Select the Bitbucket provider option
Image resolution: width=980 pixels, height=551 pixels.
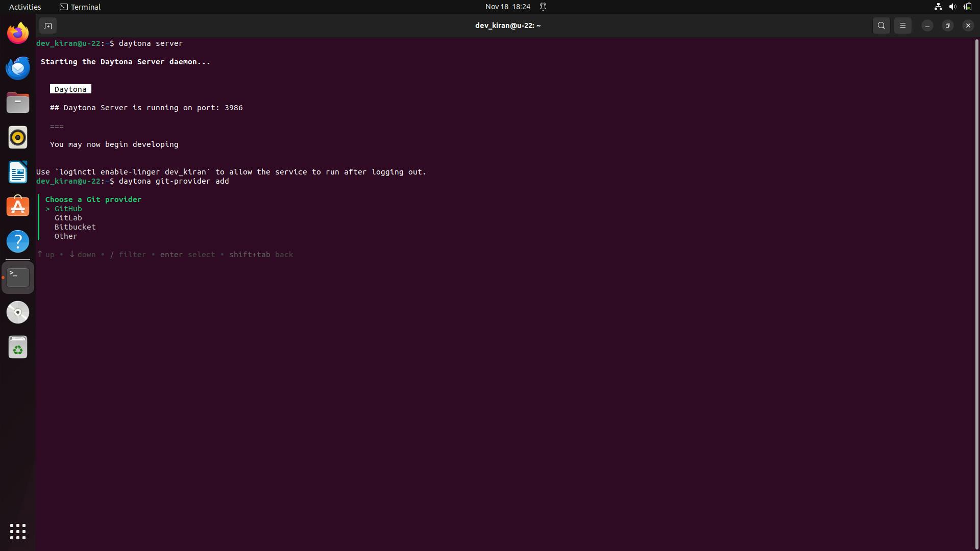pyautogui.click(x=75, y=227)
